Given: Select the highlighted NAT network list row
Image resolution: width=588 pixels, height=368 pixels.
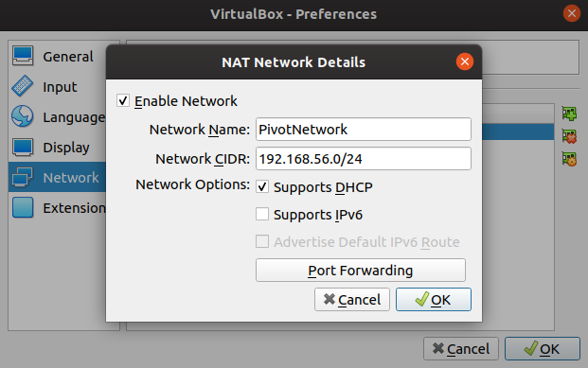Looking at the screenshot, I should point(518,131).
